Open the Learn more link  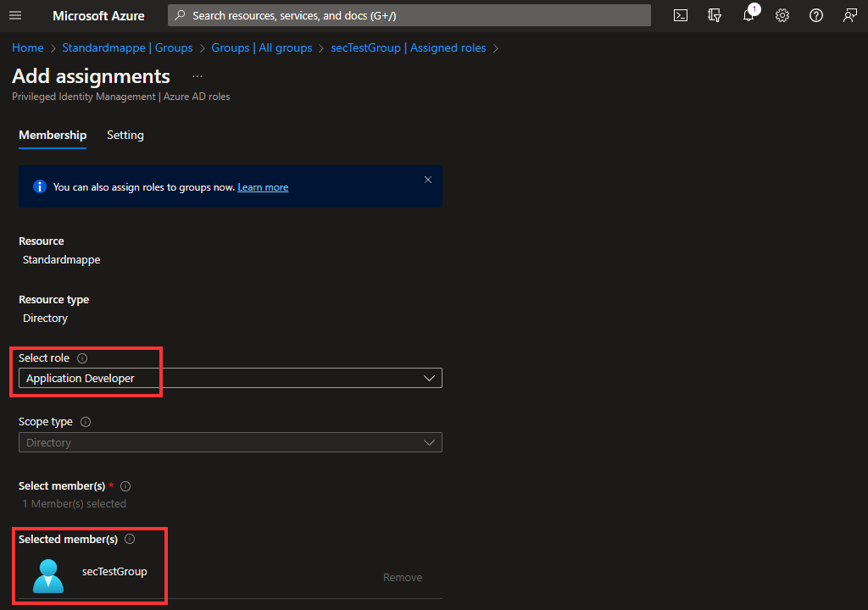pyautogui.click(x=263, y=187)
